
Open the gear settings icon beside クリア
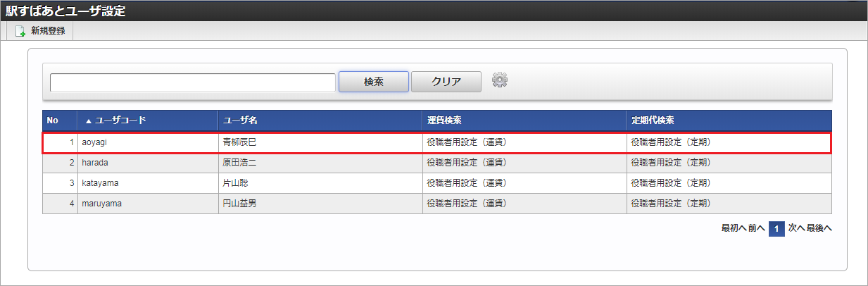(500, 80)
